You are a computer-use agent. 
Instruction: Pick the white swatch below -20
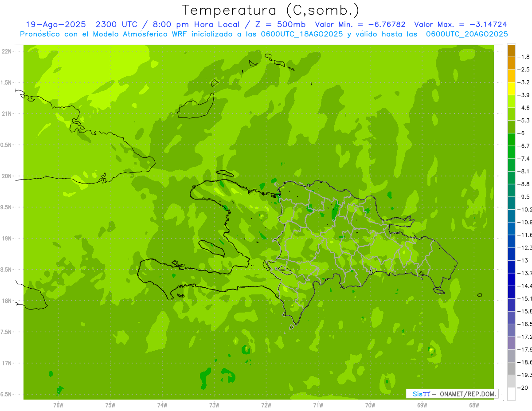[x=511, y=394]
